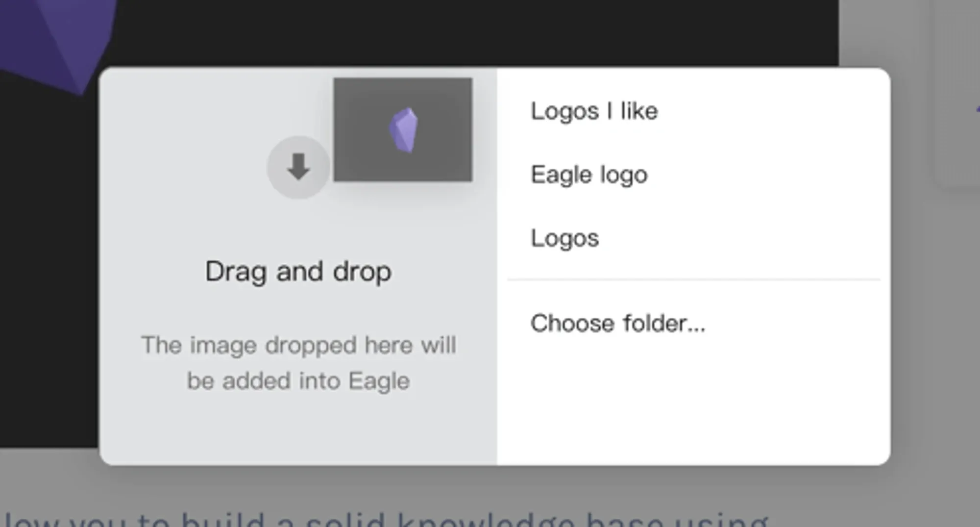Click the divider line above Choose folder
Screen dimensions: 980x527
point(694,280)
